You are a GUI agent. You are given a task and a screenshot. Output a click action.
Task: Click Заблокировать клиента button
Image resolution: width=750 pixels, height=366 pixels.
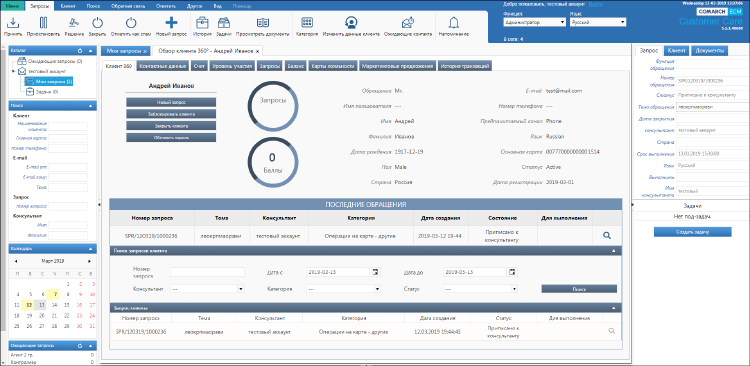171,114
